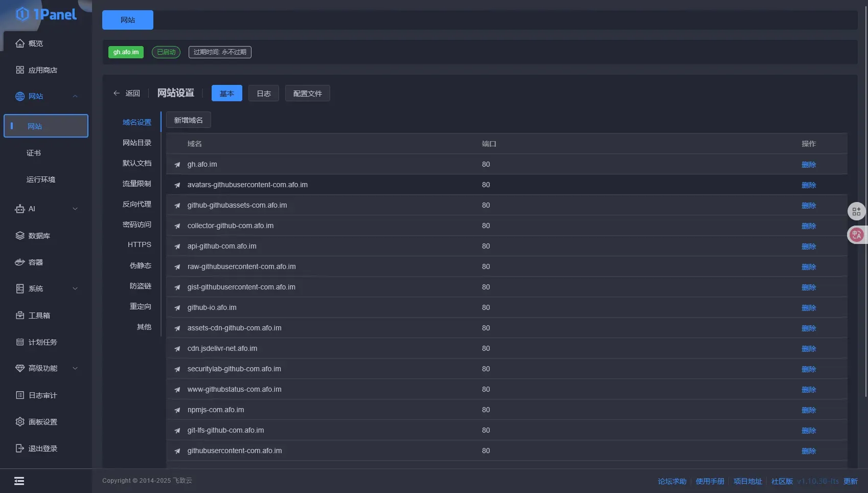This screenshot has height=493, width=868.
Task: Click the container whale icon
Action: coord(20,262)
